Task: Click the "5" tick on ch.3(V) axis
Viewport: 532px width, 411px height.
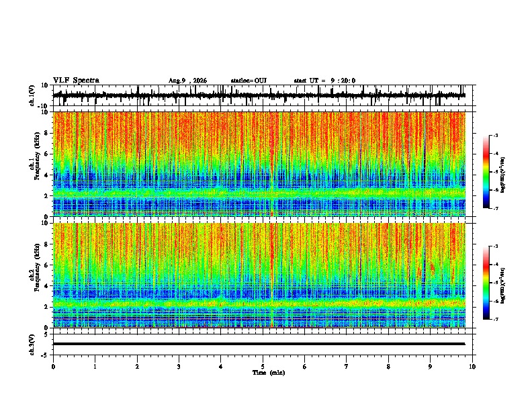Action: (x=46, y=334)
